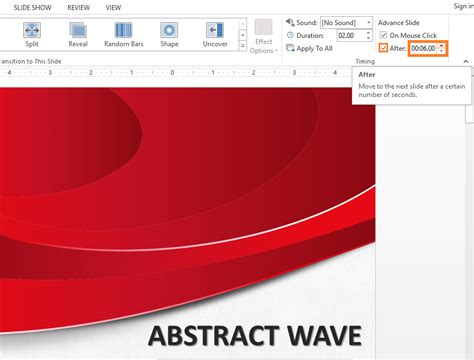Click the ABSTRACT WAVE title text
Image resolution: width=474 pixels, height=360 pixels.
[255, 335]
